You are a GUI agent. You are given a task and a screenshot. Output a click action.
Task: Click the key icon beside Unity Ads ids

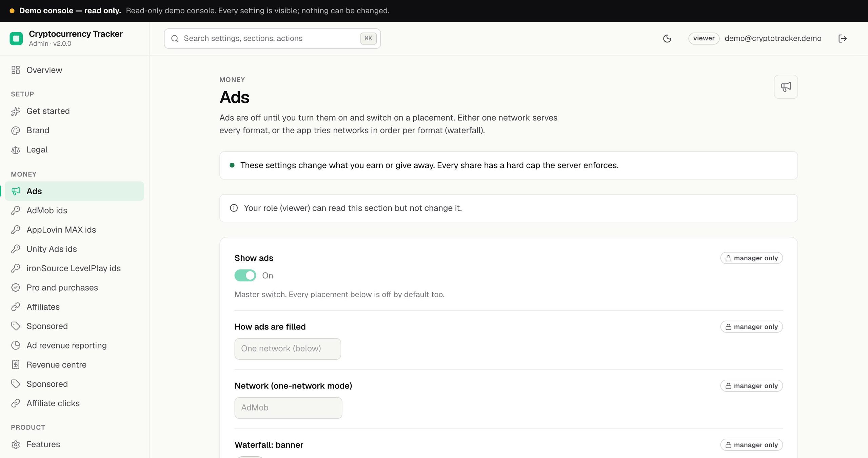coord(16,249)
